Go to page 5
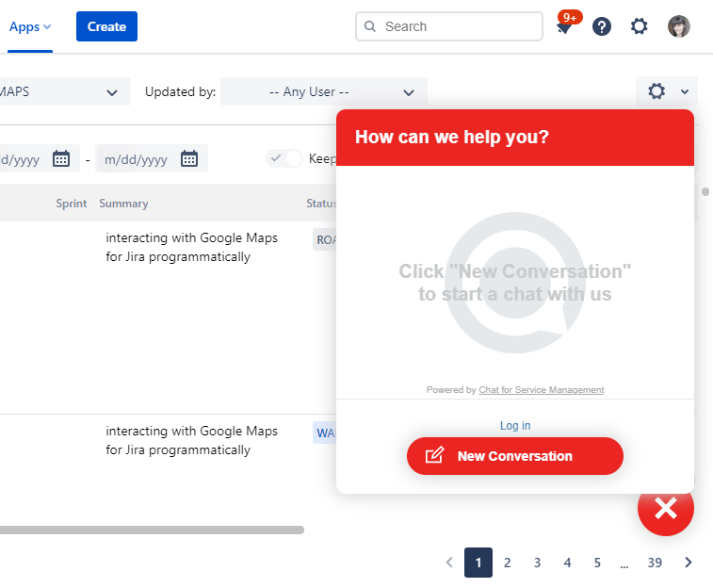This screenshot has height=588, width=713. point(597,563)
